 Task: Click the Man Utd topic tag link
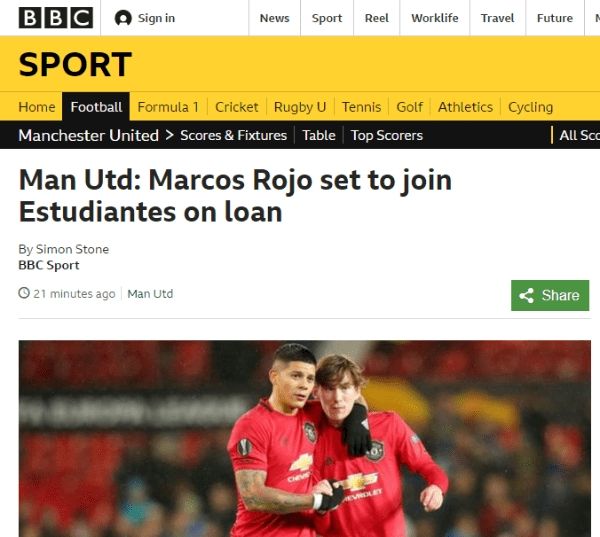[x=150, y=294]
